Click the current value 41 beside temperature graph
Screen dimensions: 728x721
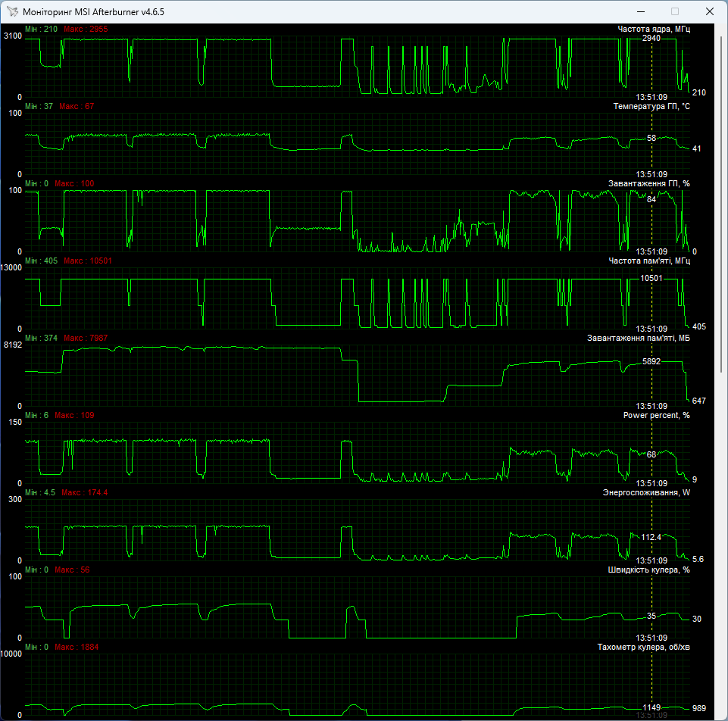point(697,148)
